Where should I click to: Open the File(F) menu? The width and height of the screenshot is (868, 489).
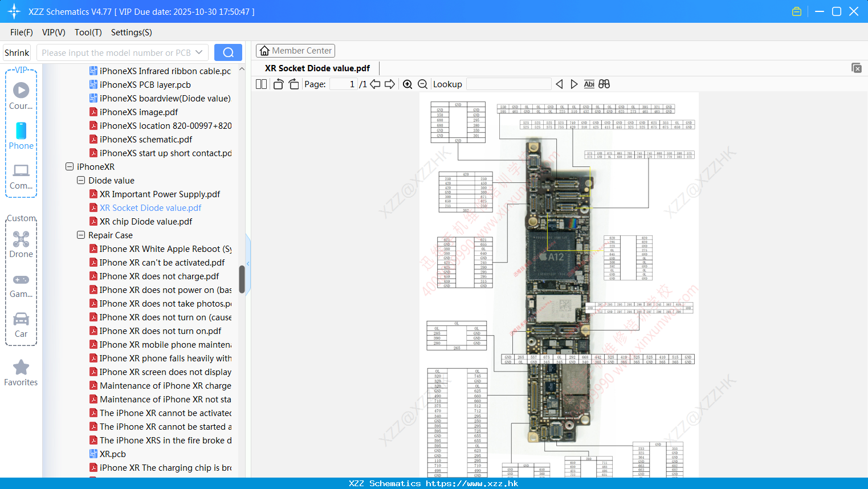point(22,32)
